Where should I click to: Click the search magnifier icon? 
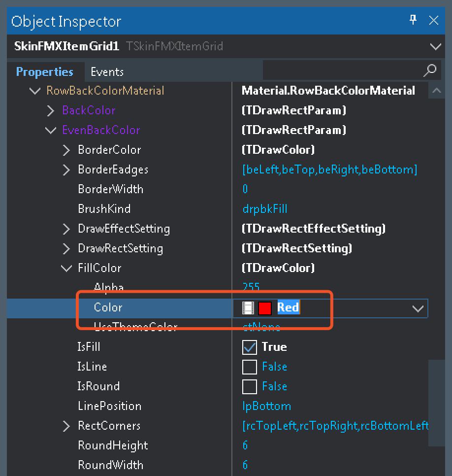tap(430, 70)
